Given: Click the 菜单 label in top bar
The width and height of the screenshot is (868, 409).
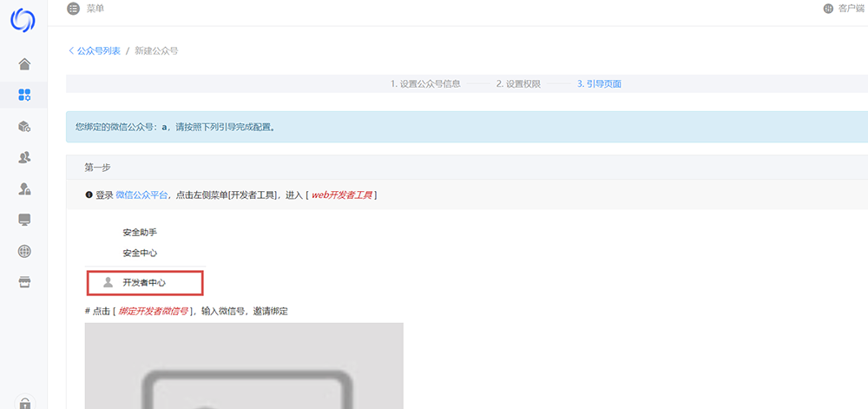Looking at the screenshot, I should [96, 9].
